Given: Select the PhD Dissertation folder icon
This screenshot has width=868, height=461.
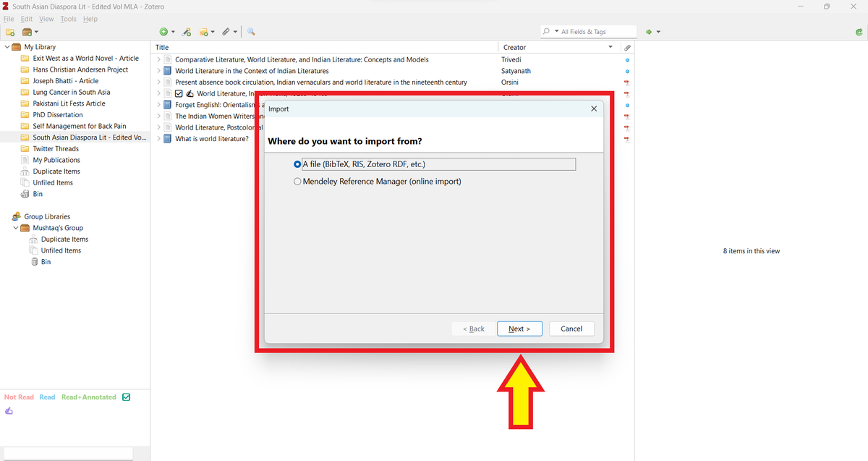Looking at the screenshot, I should point(25,114).
